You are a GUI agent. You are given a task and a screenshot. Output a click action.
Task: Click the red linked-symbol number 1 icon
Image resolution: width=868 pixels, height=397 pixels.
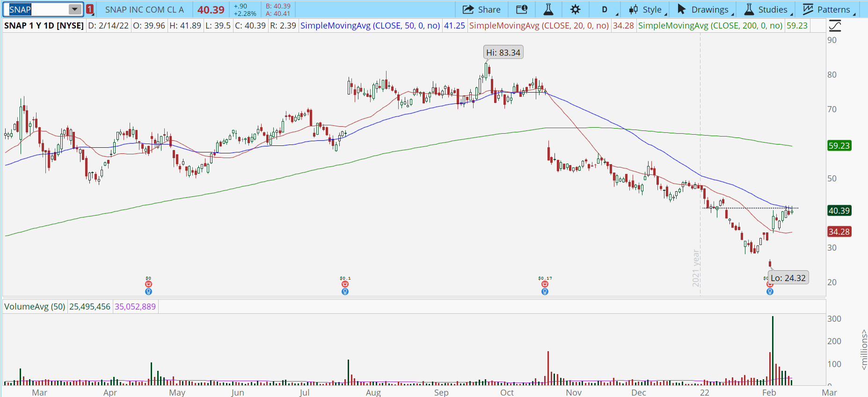point(90,9)
